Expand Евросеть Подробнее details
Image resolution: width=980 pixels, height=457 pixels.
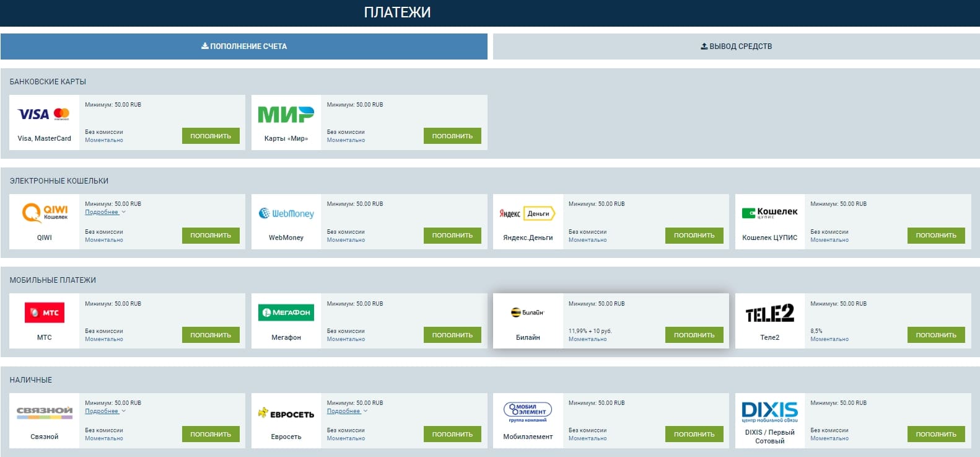pos(347,411)
